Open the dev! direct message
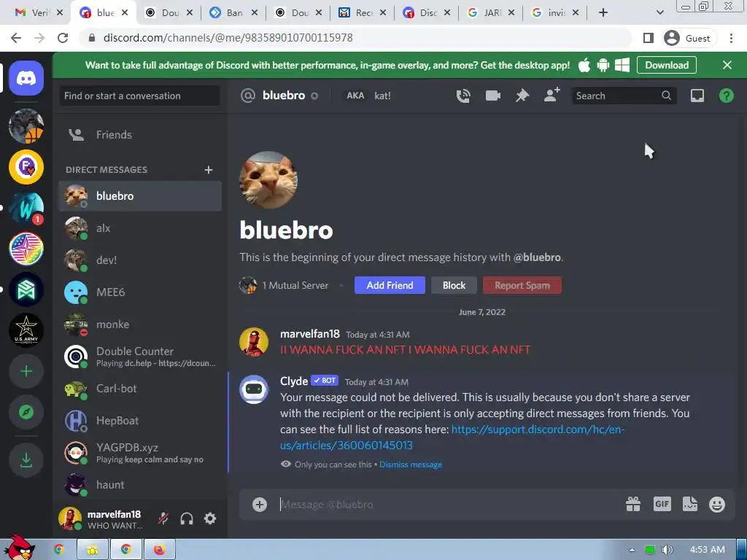 (x=140, y=260)
